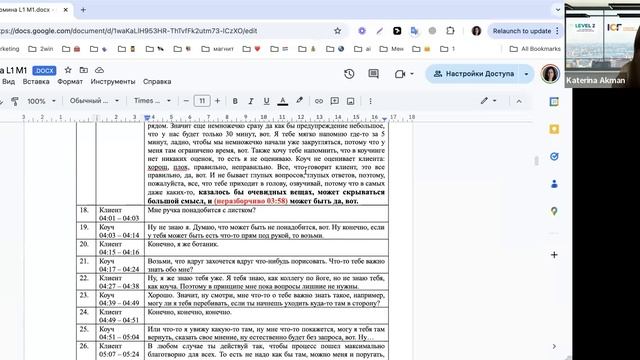Open the toolbar three-dot more options
The height and width of the screenshot is (360, 640).
(x=370, y=101)
